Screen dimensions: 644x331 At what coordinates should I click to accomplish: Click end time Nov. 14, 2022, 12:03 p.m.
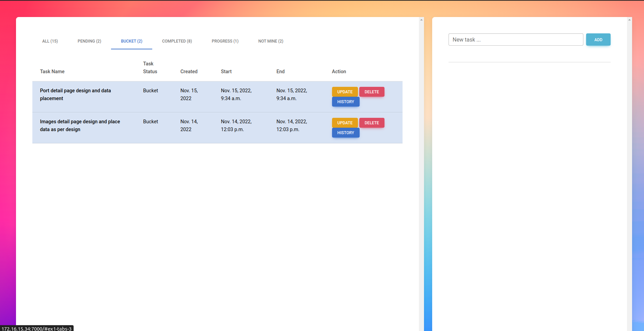pos(292,125)
